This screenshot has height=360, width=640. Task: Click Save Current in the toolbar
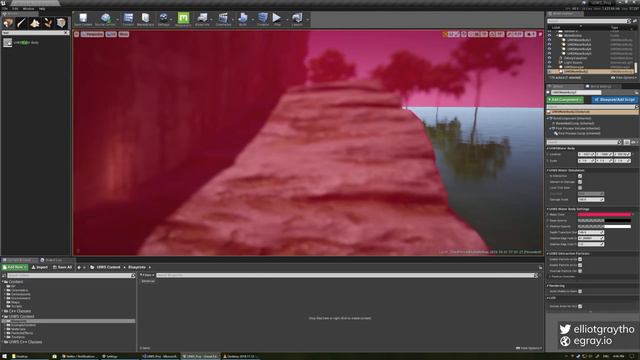(83, 19)
